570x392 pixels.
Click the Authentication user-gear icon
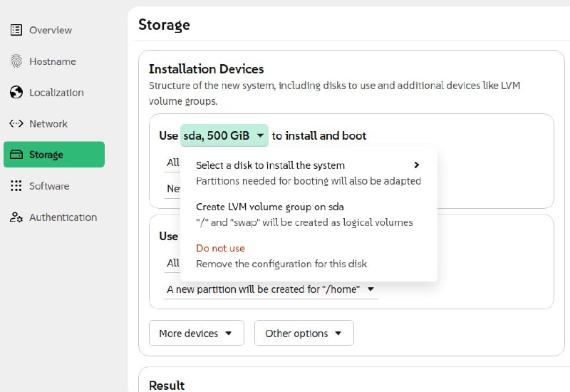16,217
